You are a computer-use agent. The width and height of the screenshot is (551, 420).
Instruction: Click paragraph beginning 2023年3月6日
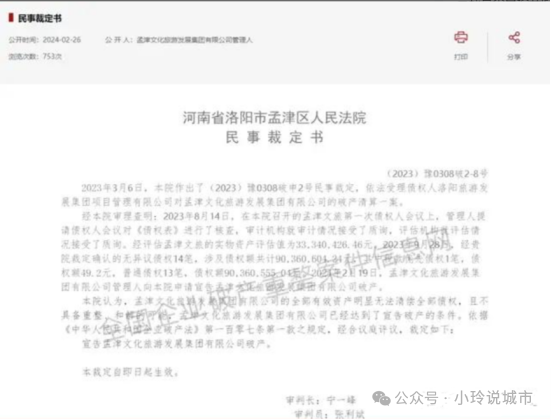click(274, 195)
